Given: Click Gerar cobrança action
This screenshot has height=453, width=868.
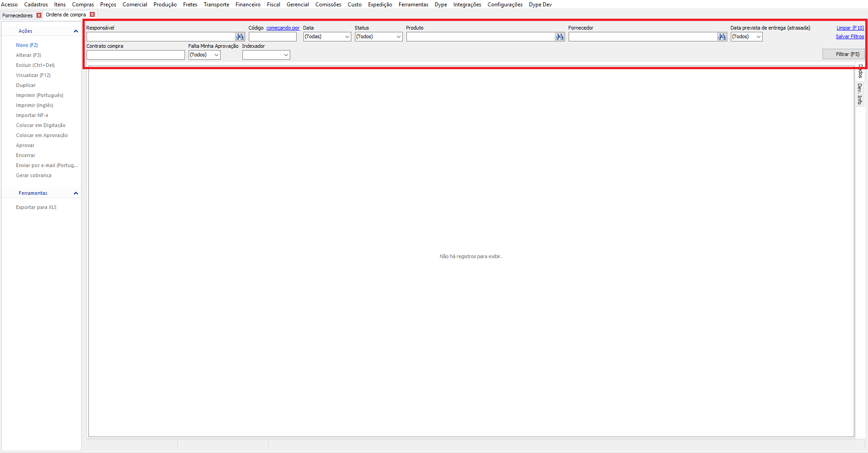Looking at the screenshot, I should coord(34,175).
